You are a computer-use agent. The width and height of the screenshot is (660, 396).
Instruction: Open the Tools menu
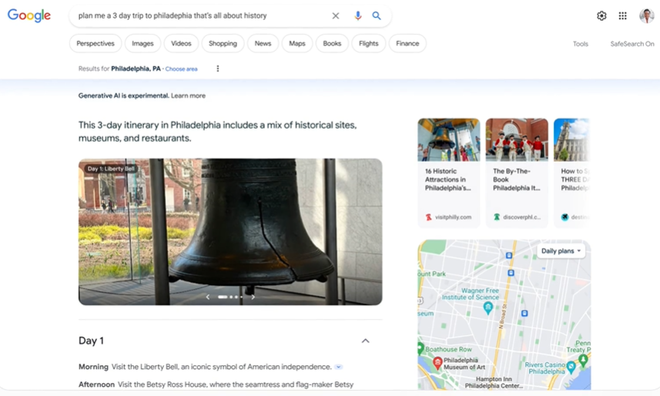tap(580, 44)
